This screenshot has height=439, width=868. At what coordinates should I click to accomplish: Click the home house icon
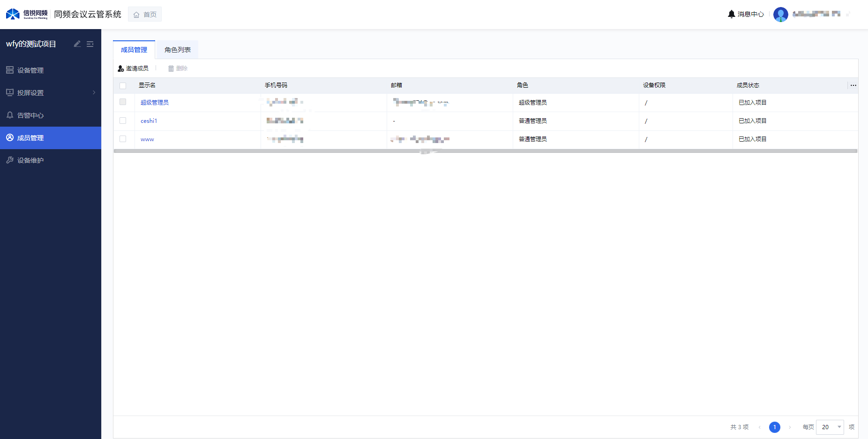click(x=136, y=15)
